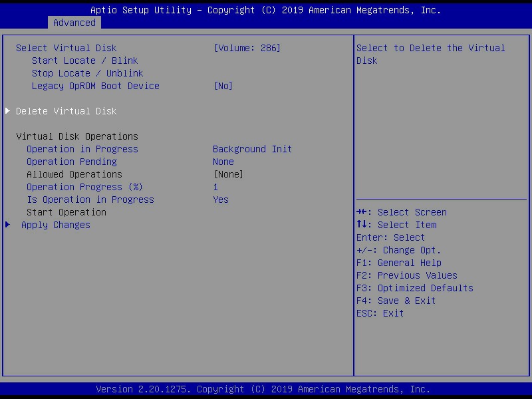The image size is (532, 399).
Task: Click the Select to Delete help text
Action: coord(430,55)
